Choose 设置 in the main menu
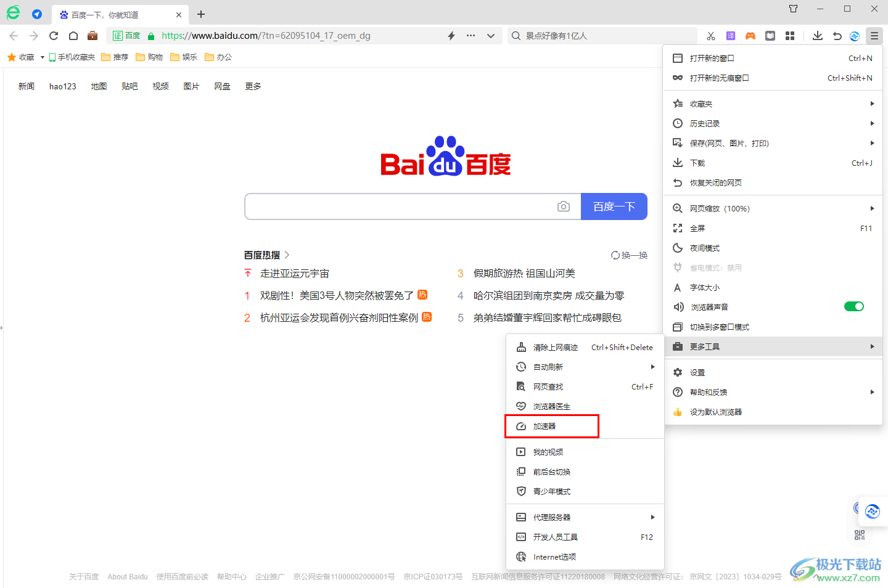This screenshot has height=588, width=888. coord(773,372)
